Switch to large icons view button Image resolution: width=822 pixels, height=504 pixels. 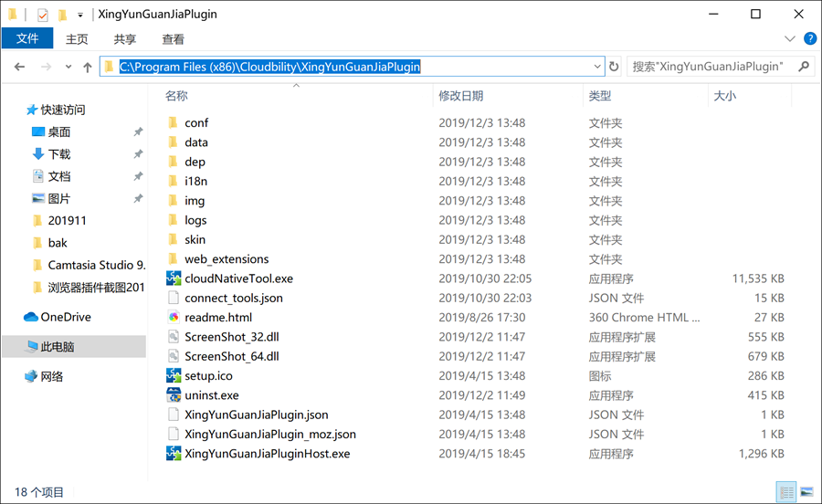pos(806,492)
